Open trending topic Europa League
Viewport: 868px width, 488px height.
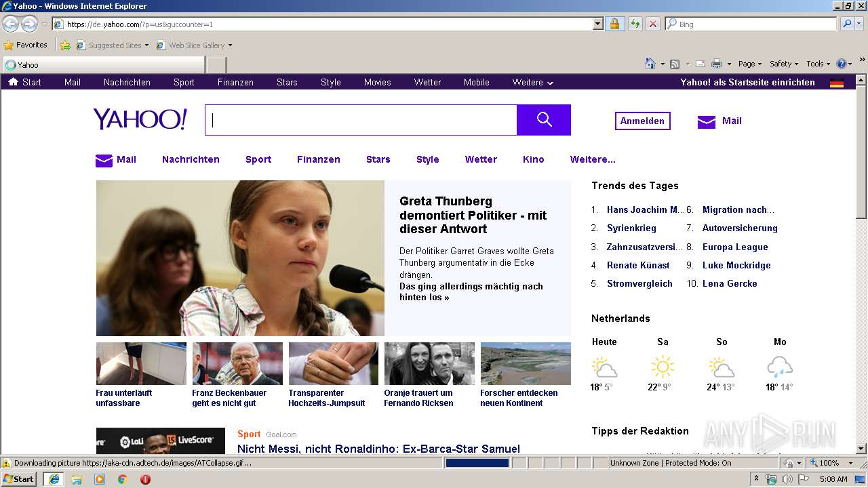click(x=735, y=247)
